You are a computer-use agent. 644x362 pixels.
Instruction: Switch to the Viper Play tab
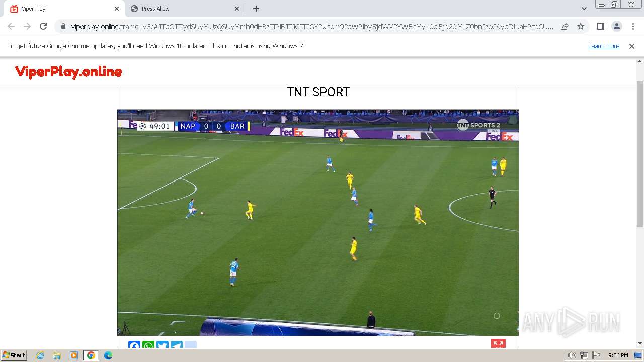63,9
